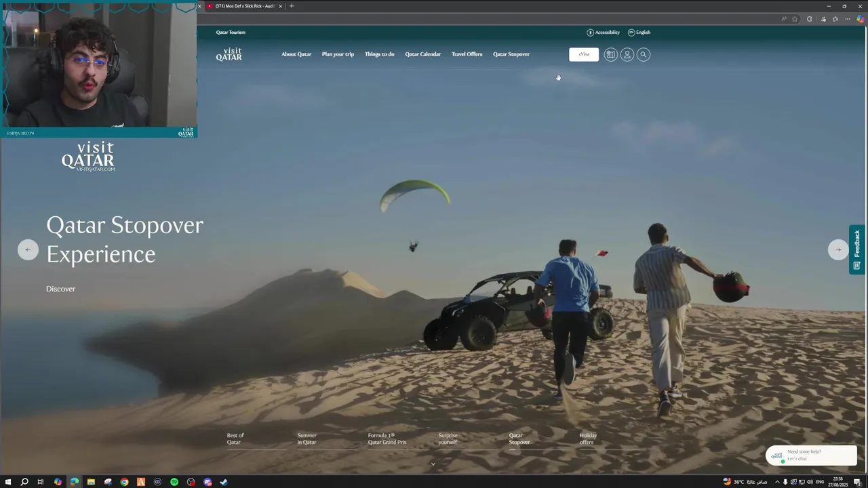Open volume control in system tray
Image resolution: width=868 pixels, height=488 pixels.
(810, 482)
